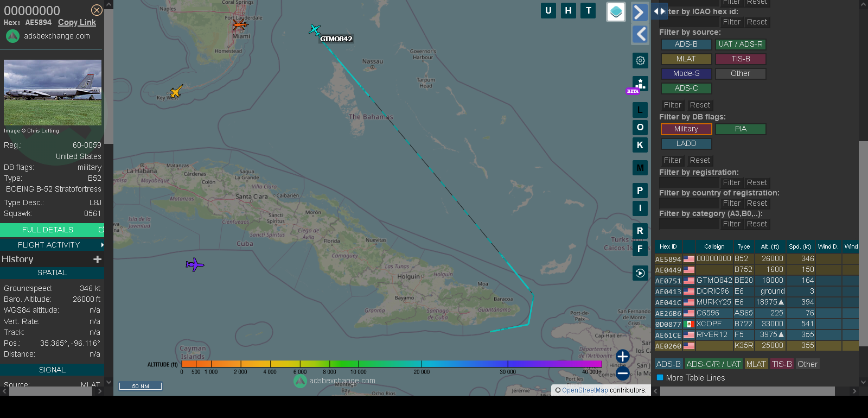868x418 pixels.
Task: Click the F map button
Action: pos(640,249)
